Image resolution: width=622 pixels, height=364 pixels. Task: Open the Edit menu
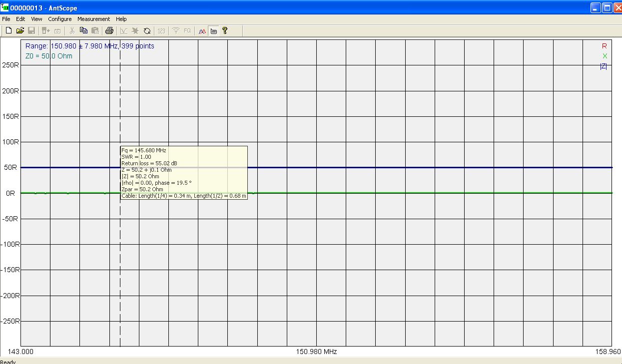(x=20, y=19)
